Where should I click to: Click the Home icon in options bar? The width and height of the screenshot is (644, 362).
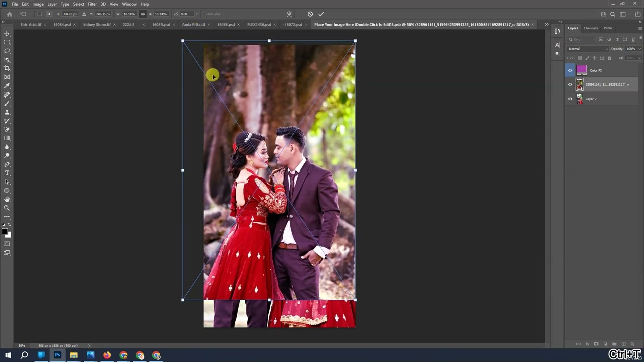tap(9, 14)
